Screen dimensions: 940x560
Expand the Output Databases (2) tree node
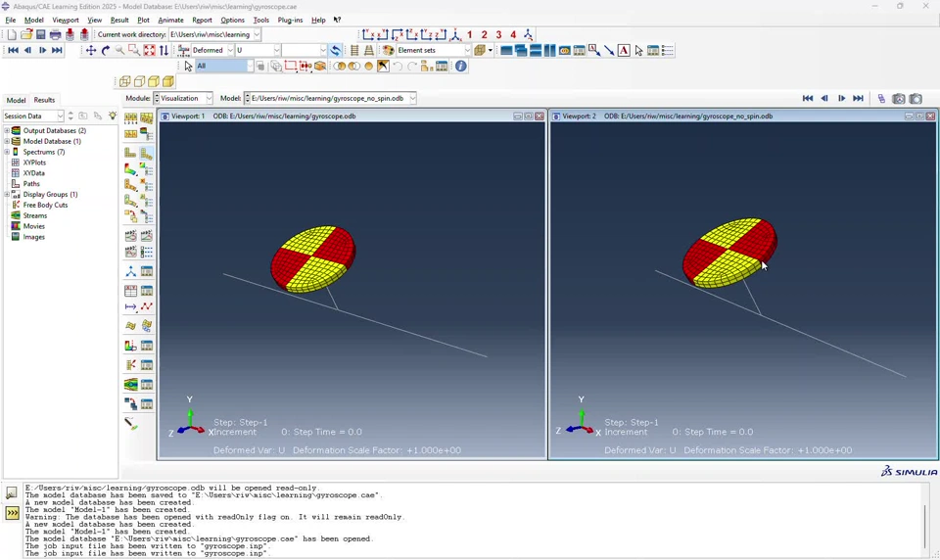7,131
